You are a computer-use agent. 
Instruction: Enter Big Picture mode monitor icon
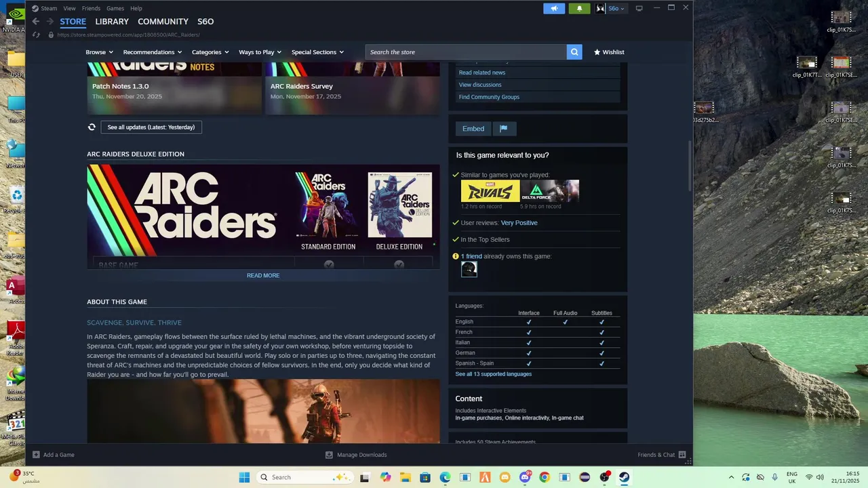(639, 8)
